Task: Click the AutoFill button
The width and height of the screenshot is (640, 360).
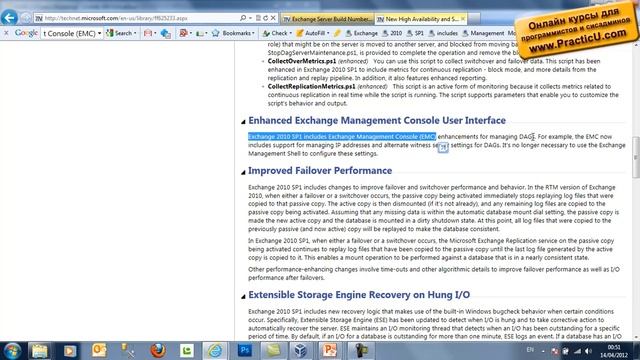Action: (x=310, y=33)
